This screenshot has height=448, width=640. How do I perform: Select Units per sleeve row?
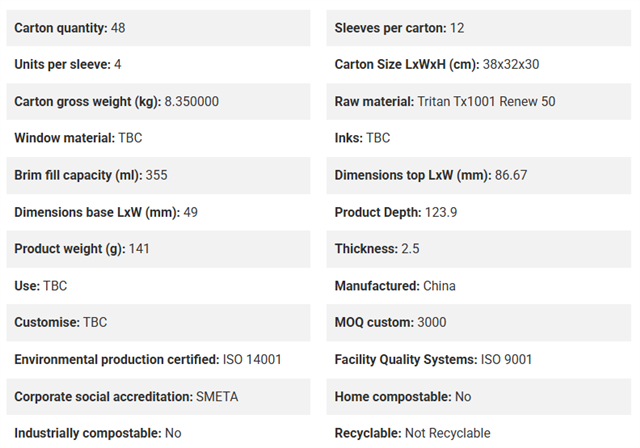158,64
